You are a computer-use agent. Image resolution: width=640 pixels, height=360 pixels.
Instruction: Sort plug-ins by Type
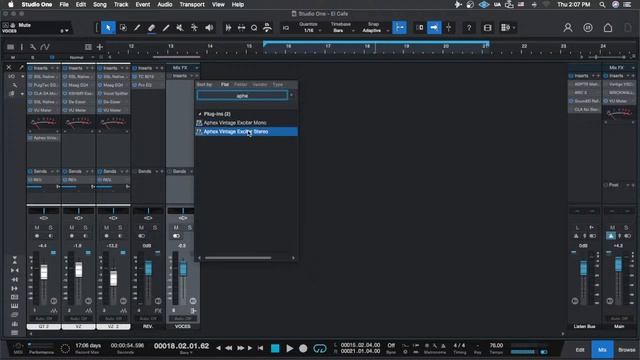[x=278, y=84]
